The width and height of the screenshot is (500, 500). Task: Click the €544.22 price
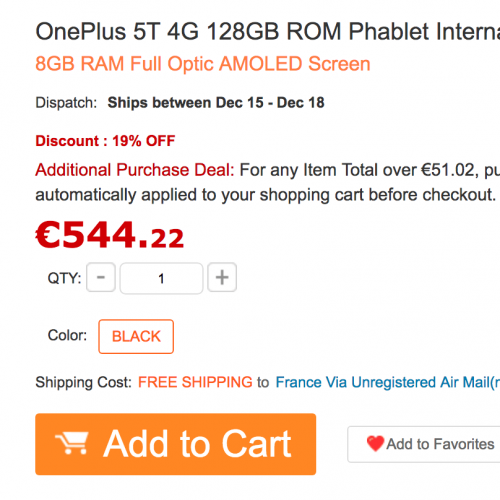click(110, 236)
